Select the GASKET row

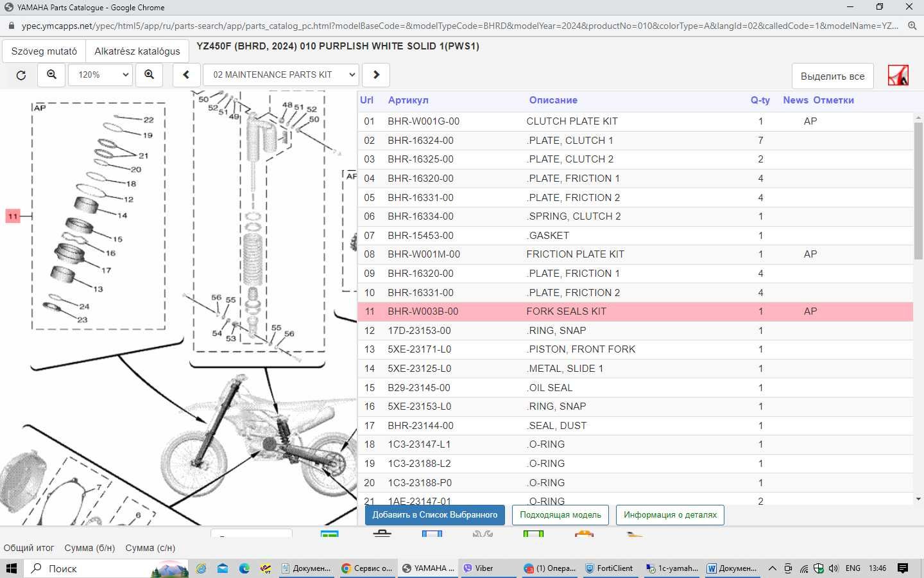click(x=635, y=236)
